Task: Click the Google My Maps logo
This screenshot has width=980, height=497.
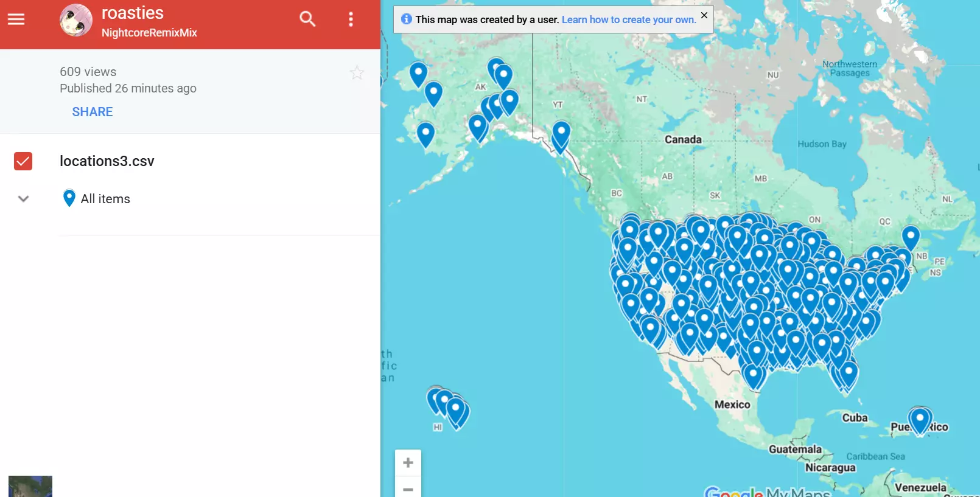Action: click(x=767, y=492)
